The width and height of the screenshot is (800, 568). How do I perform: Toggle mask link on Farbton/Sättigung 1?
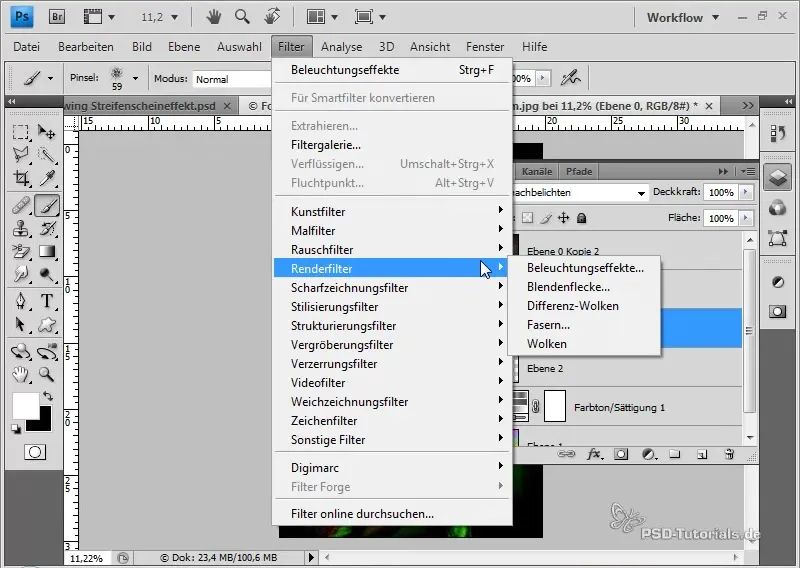click(x=535, y=407)
